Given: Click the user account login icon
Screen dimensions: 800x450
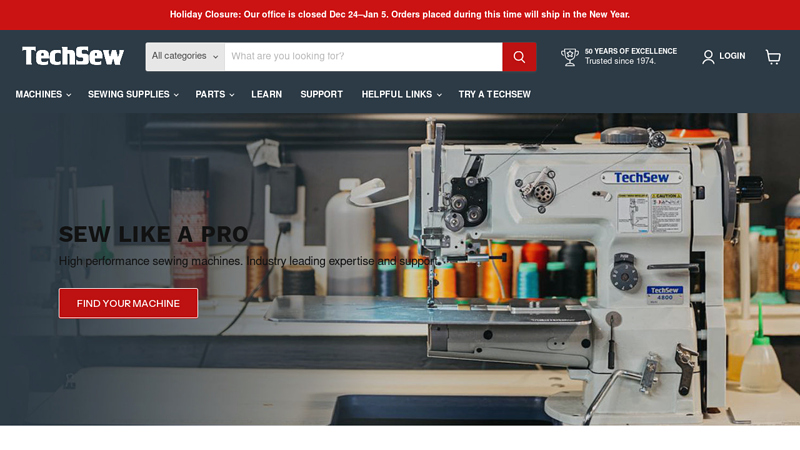Looking at the screenshot, I should (708, 57).
